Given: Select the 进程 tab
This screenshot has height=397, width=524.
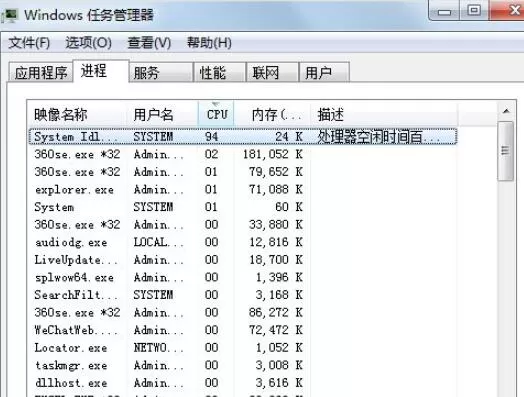Looking at the screenshot, I should (100, 71).
